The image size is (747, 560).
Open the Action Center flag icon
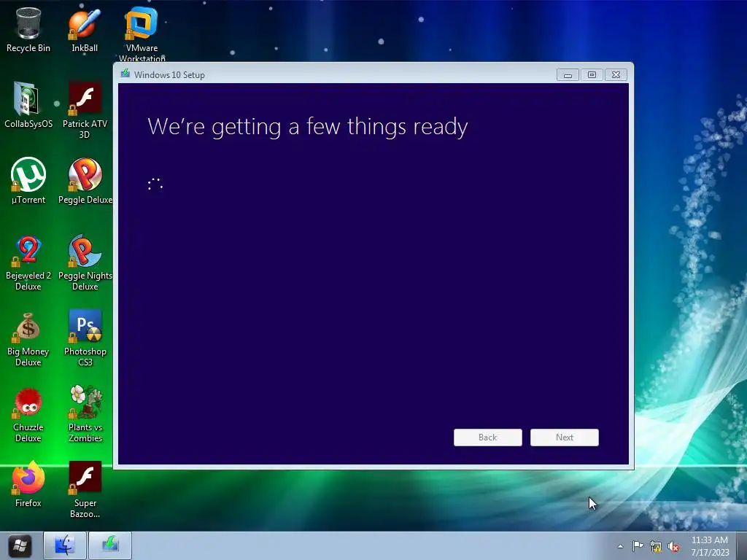pos(638,546)
